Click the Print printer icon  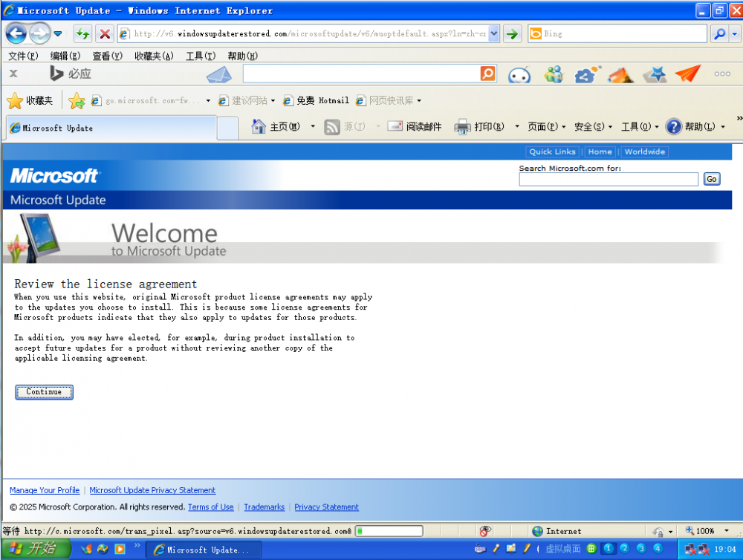point(462,127)
